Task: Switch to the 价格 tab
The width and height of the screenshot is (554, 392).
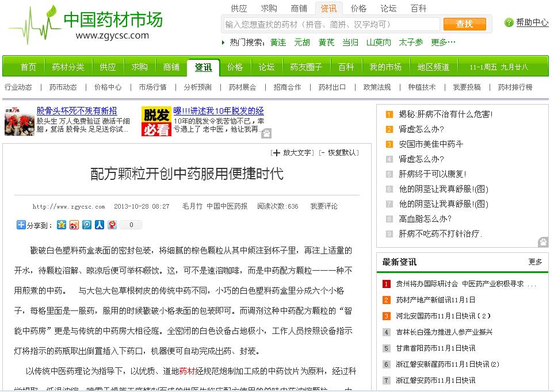Action: tap(234, 67)
